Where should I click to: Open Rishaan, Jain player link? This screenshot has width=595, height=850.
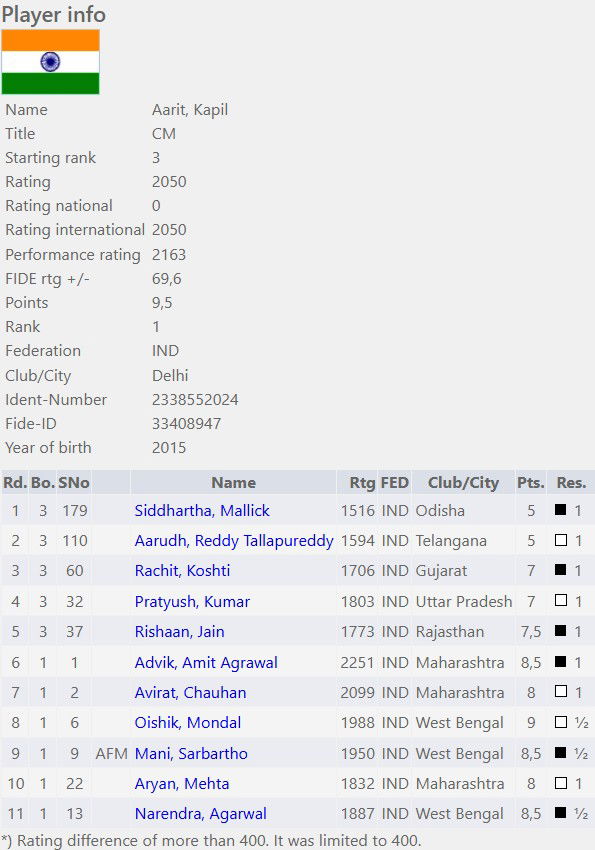click(179, 632)
